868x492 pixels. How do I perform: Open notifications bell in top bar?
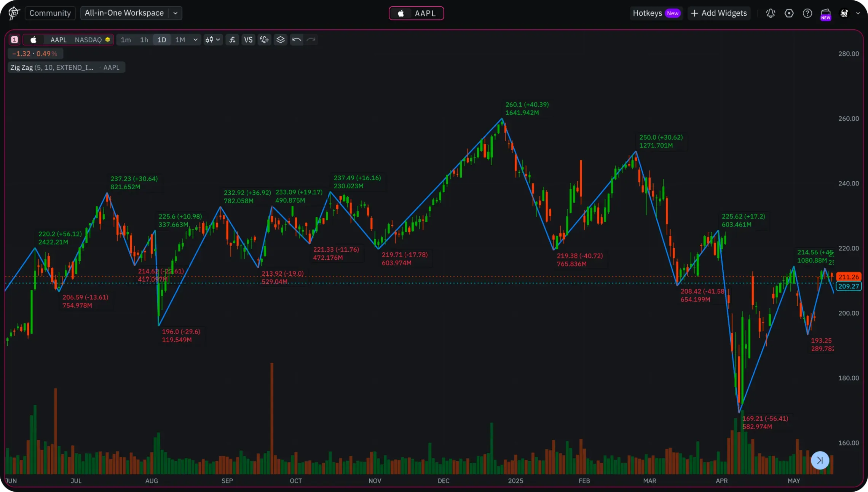pyautogui.click(x=771, y=13)
